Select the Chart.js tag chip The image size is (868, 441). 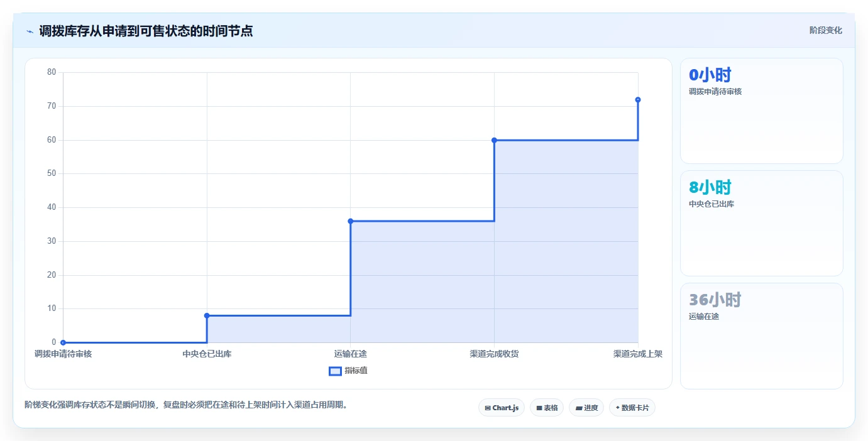point(502,408)
